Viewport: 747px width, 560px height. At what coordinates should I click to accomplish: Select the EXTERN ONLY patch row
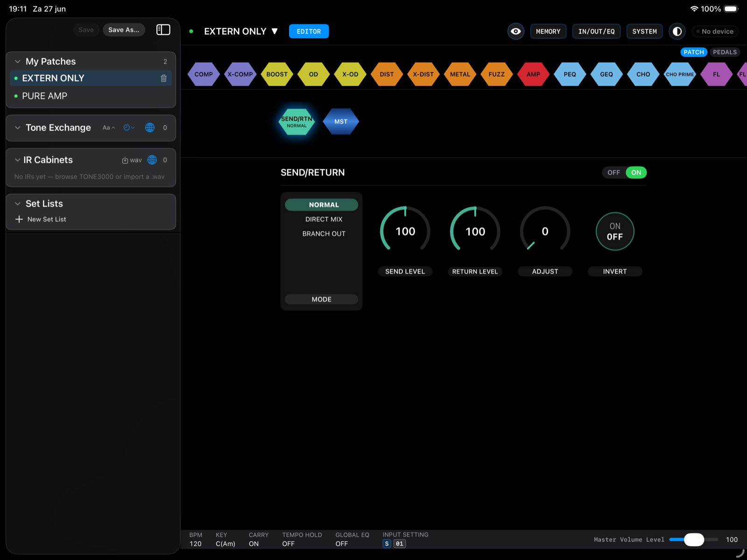pos(91,78)
